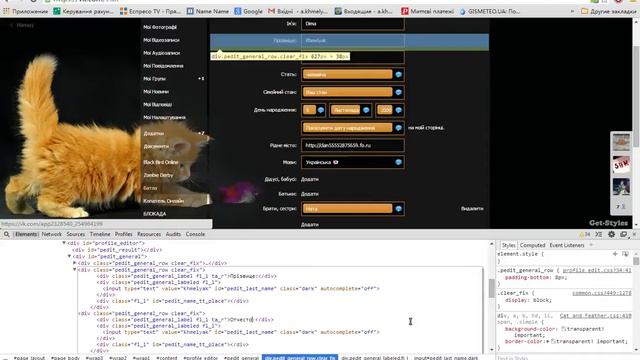Image resolution: width=640 pixels, height=360 pixels.
Task: Open the Name Name bookmark
Action: [x=208, y=11]
